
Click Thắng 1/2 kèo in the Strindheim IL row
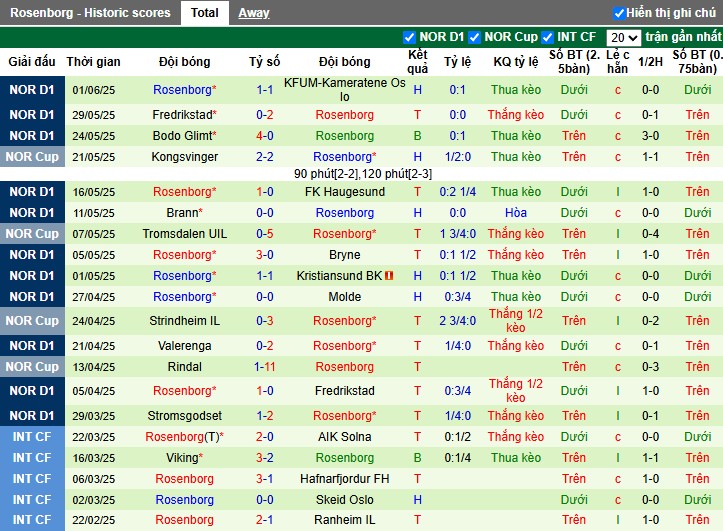(516, 321)
